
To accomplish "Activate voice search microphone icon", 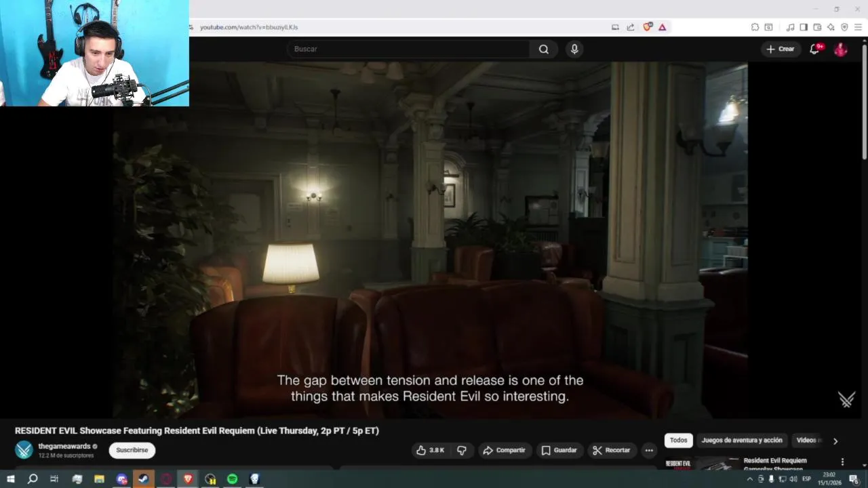I will (574, 49).
